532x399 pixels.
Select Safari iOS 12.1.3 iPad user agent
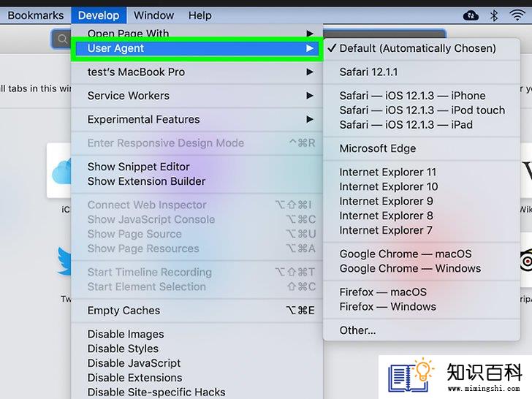pyautogui.click(x=422, y=125)
